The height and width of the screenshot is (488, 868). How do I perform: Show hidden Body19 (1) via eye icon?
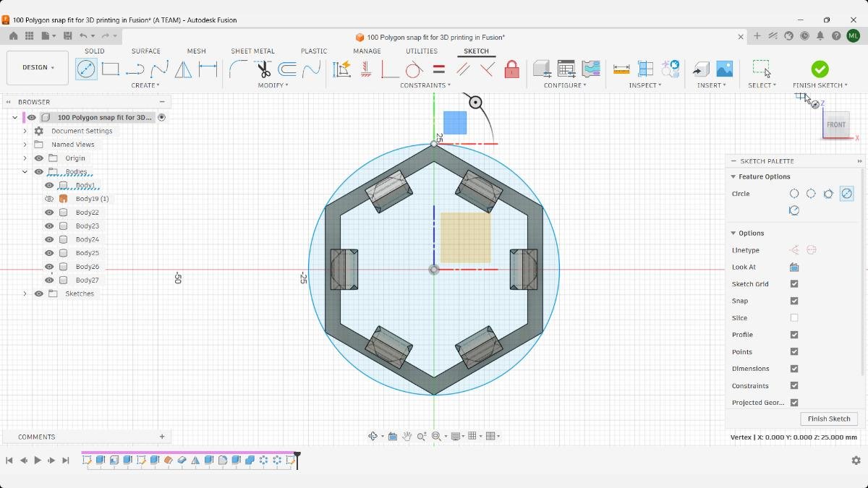point(49,199)
